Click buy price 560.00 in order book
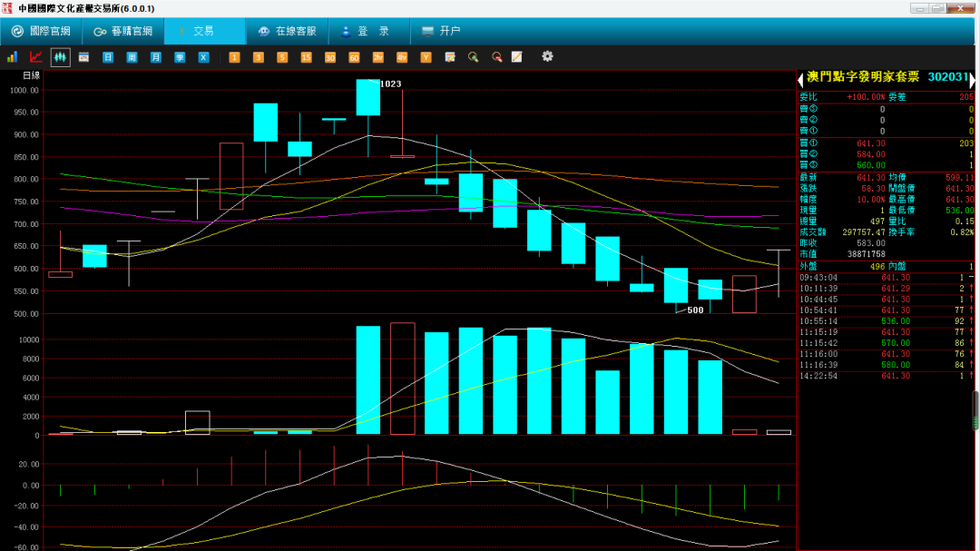980x551 pixels. [x=870, y=166]
